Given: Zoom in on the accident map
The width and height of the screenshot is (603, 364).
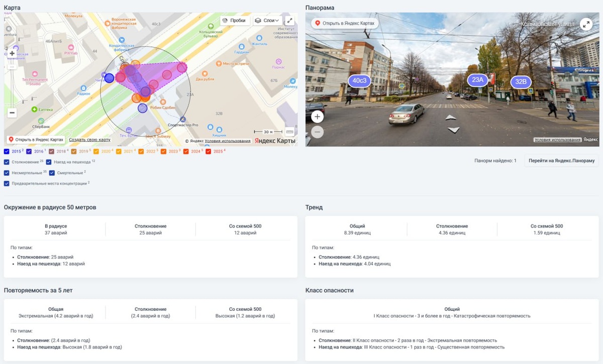Looking at the screenshot, I should (x=12, y=53).
